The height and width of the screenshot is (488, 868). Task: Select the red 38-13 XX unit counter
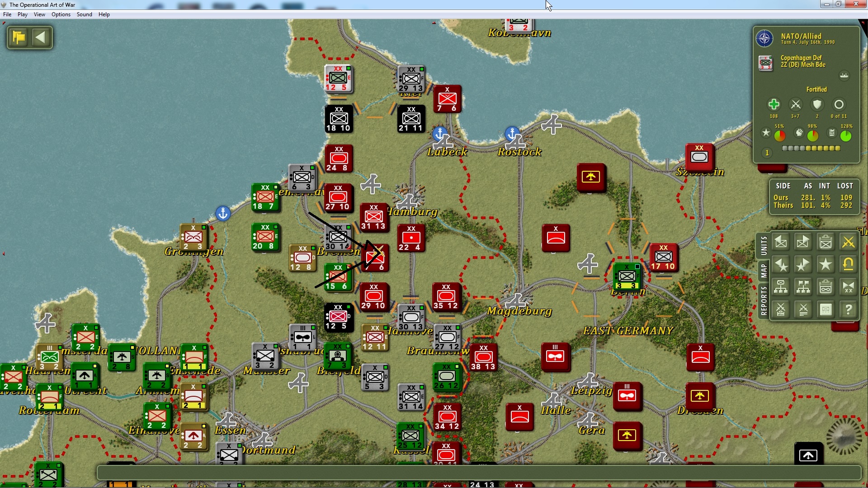click(x=483, y=357)
